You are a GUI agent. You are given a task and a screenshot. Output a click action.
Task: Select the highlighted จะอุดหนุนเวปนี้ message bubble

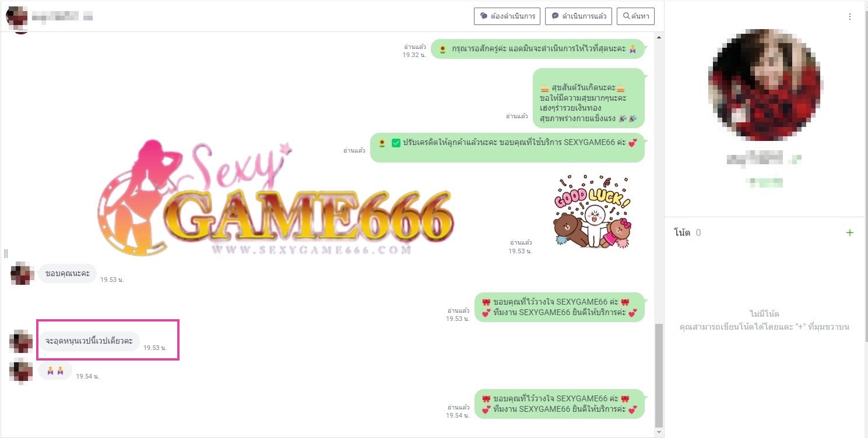[89, 341]
